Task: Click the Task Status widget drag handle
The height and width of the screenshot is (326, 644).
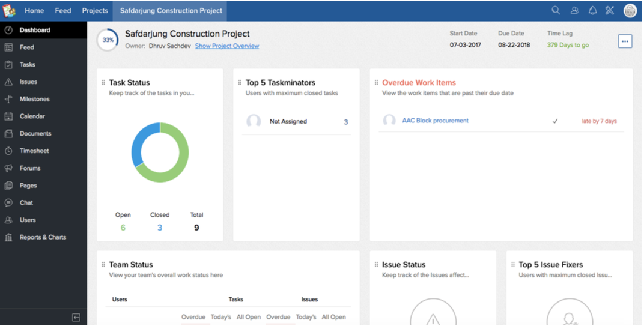Action: [x=103, y=83]
